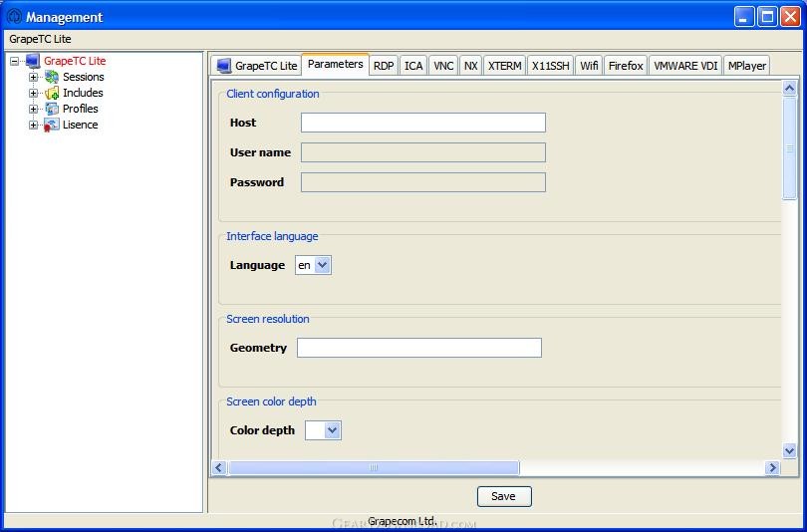The width and height of the screenshot is (807, 532).
Task: Select the Sessions tree label
Action: [84, 77]
